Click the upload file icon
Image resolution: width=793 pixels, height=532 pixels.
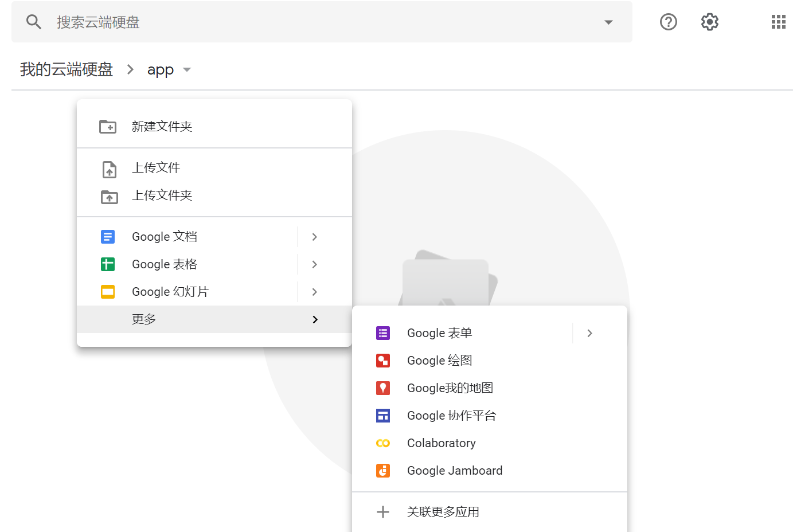(x=109, y=170)
